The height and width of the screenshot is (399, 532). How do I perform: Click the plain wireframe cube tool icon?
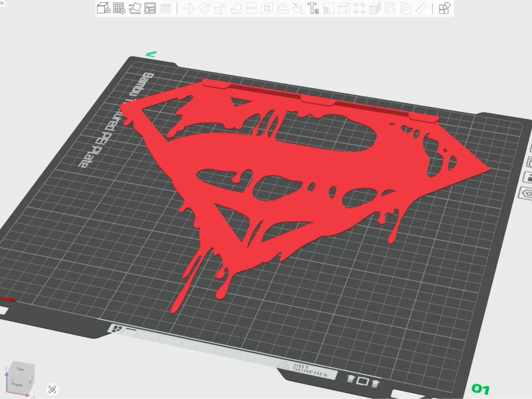point(344,8)
